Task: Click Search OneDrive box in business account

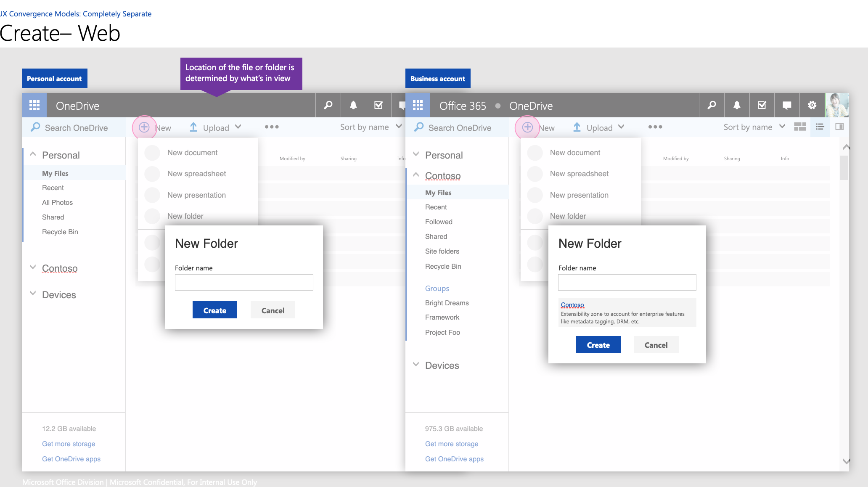Action: point(457,127)
